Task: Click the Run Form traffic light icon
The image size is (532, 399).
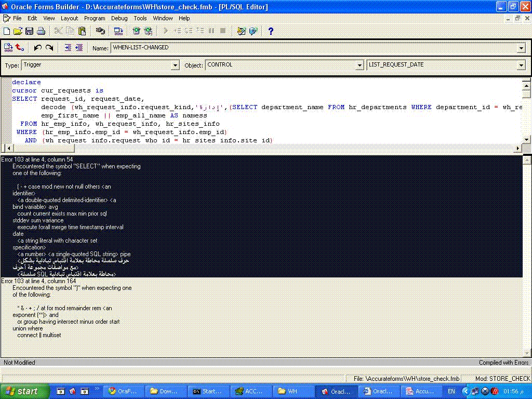Action: click(x=137, y=31)
